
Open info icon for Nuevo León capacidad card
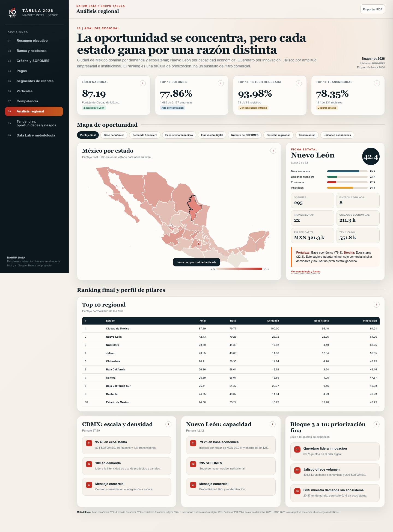coord(273,424)
